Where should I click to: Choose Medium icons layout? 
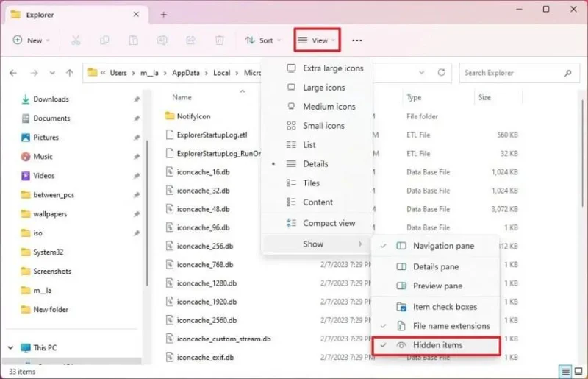pos(318,107)
